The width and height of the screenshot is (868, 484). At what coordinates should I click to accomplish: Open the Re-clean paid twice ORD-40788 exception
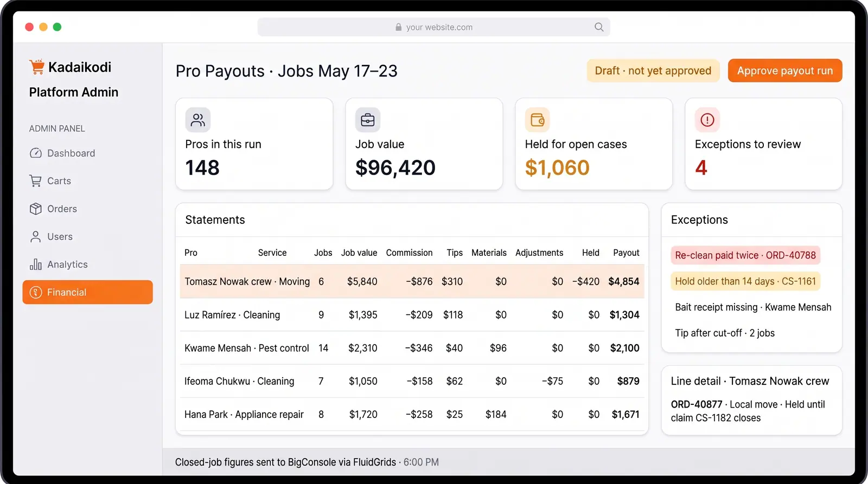tap(745, 255)
